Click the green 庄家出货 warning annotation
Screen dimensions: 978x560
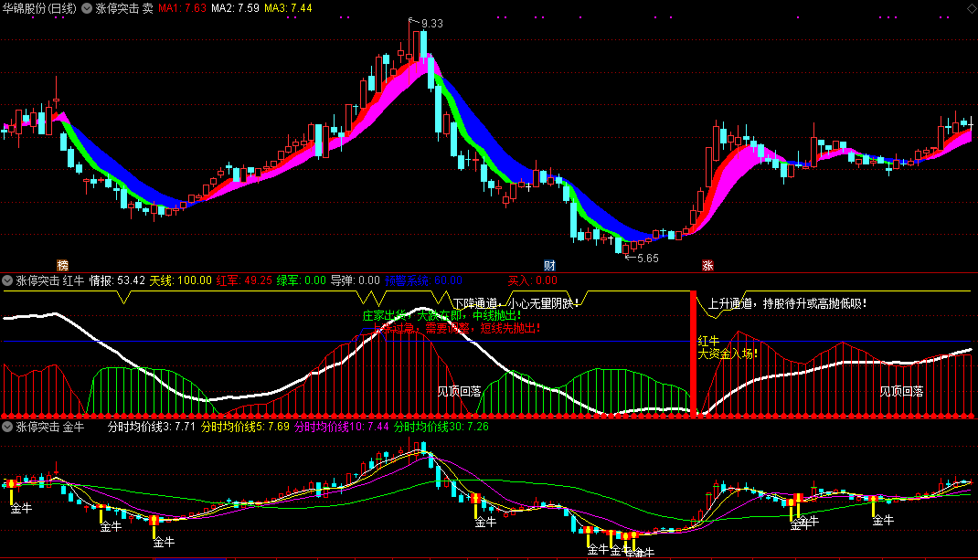pos(441,315)
